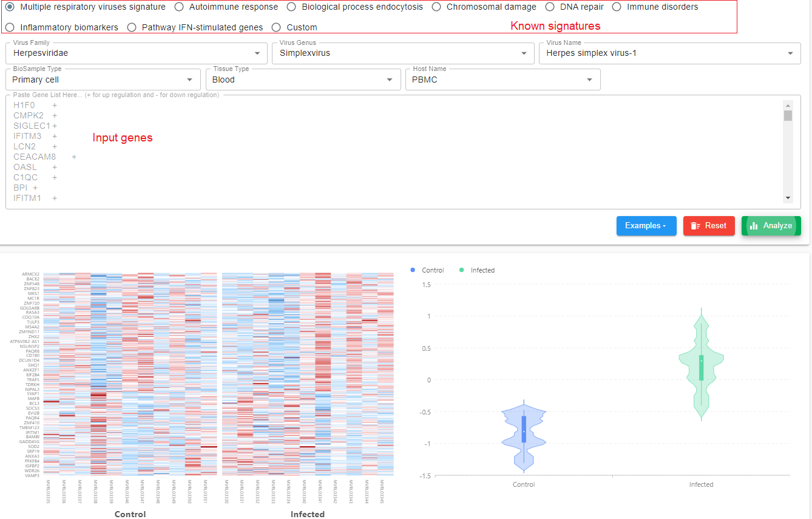Screen dimensions: 812x519
Task: Select Multiple respiratory viruses signature option
Action: [10, 7]
